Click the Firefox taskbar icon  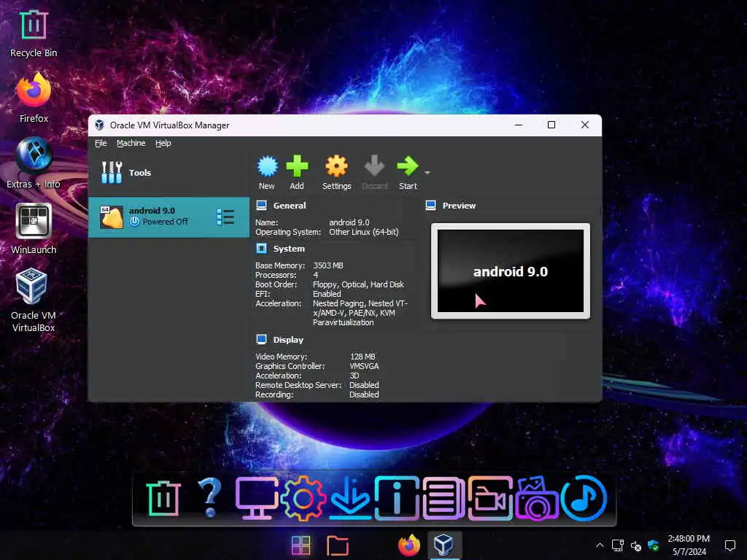point(409,545)
